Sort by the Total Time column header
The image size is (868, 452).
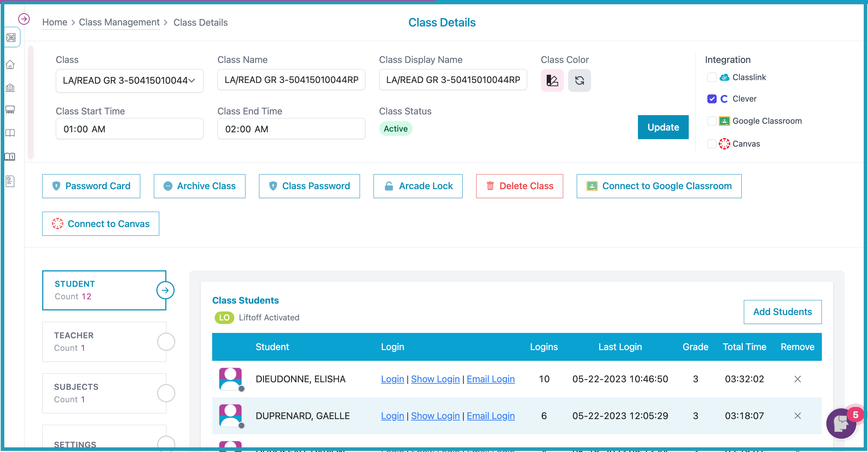(x=745, y=347)
